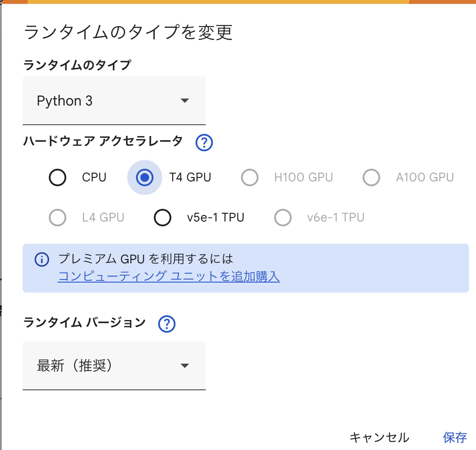Click the 保存 button to save changes

tap(454, 437)
